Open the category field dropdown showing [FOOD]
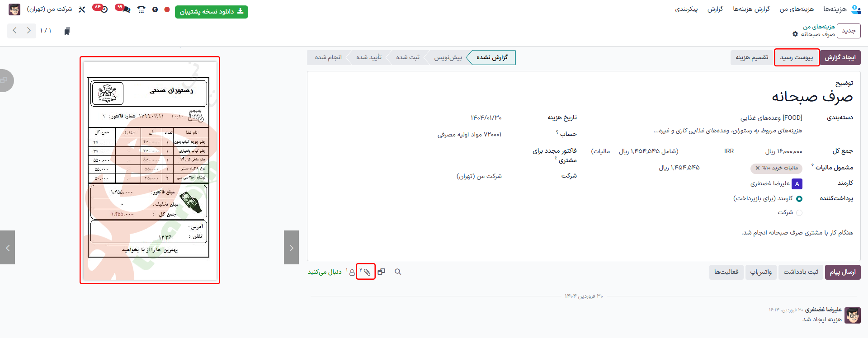The width and height of the screenshot is (868, 338). 771,118
